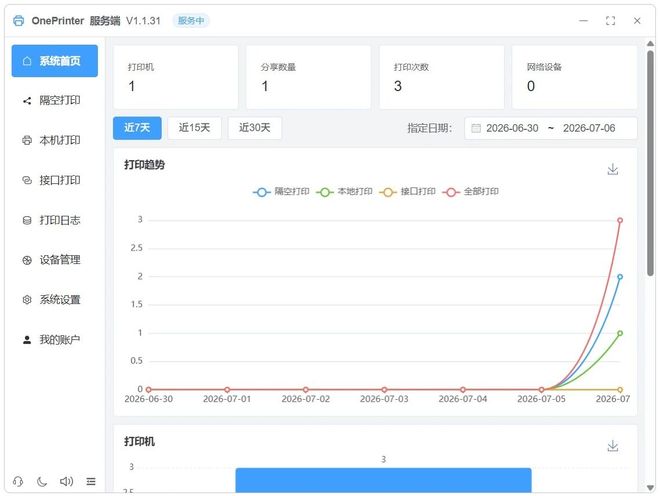Minimize the OnePrinter window
The height and width of the screenshot is (496, 660).
click(x=583, y=21)
